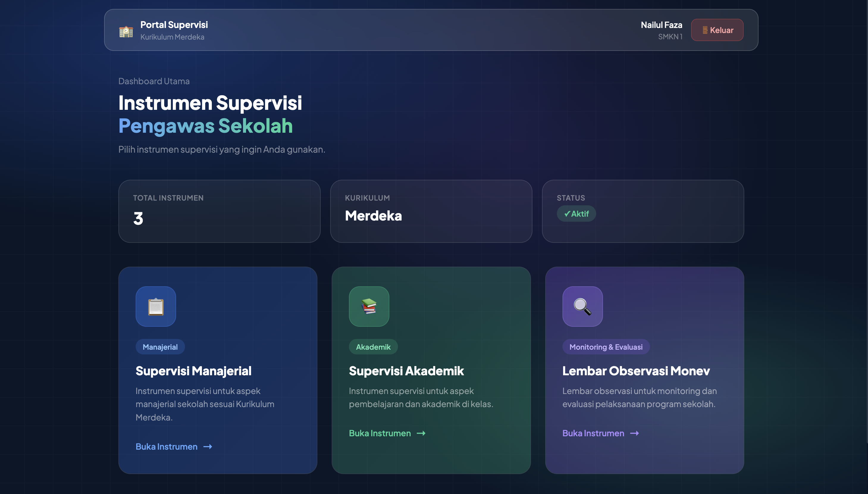Click the TOTAL INSTRUMEN label
Viewport: 868px width, 494px height.
(x=168, y=198)
